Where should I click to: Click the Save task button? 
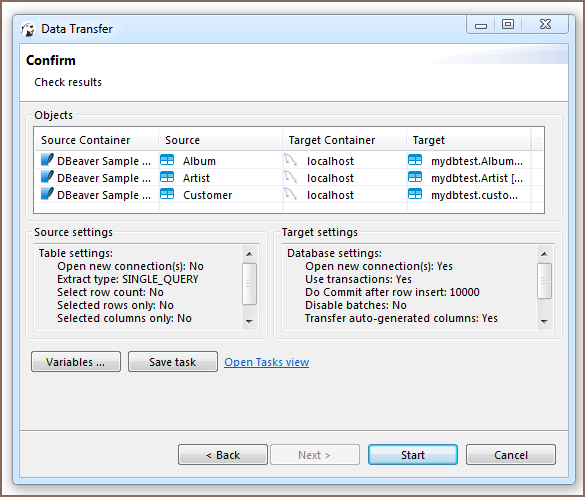click(173, 362)
